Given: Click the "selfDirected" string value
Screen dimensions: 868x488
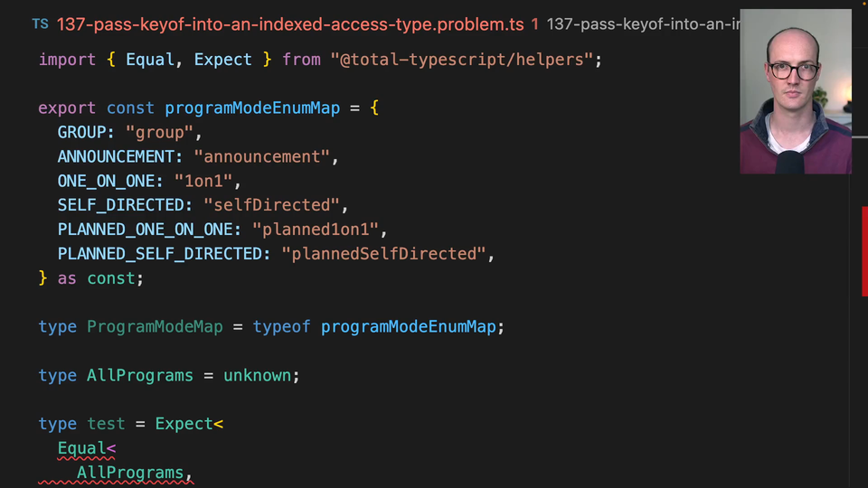Looking at the screenshot, I should point(272,206).
